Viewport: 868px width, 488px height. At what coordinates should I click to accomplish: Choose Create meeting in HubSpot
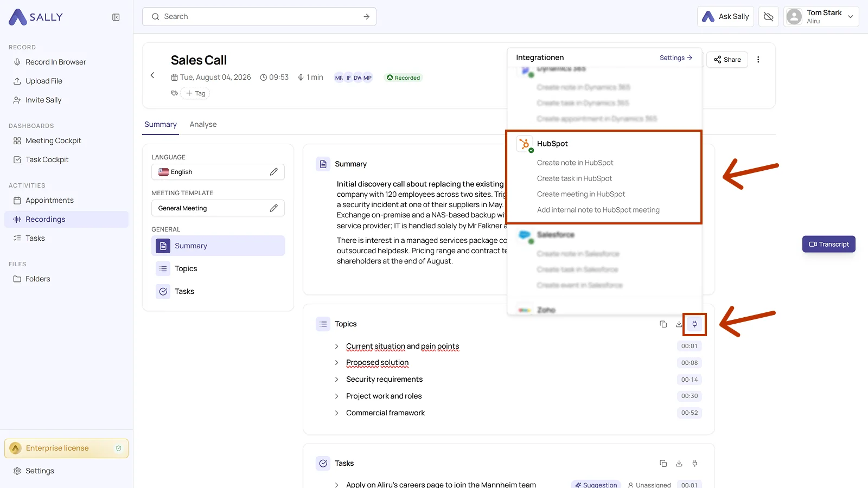[581, 194]
